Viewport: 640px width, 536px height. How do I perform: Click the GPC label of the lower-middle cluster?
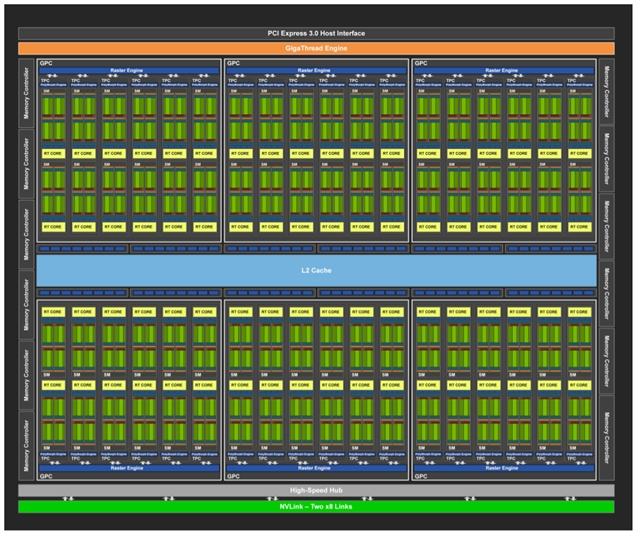[233, 476]
